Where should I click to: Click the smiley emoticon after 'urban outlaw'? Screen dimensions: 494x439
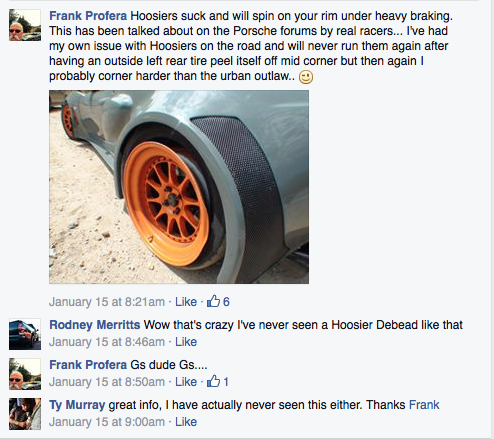pyautogui.click(x=306, y=77)
